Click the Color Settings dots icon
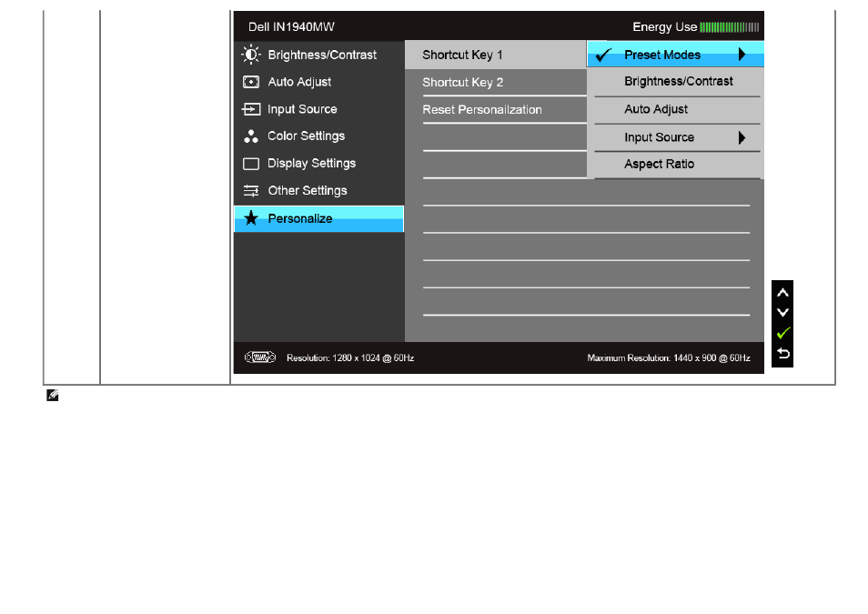The height and width of the screenshot is (614, 868). (x=251, y=136)
